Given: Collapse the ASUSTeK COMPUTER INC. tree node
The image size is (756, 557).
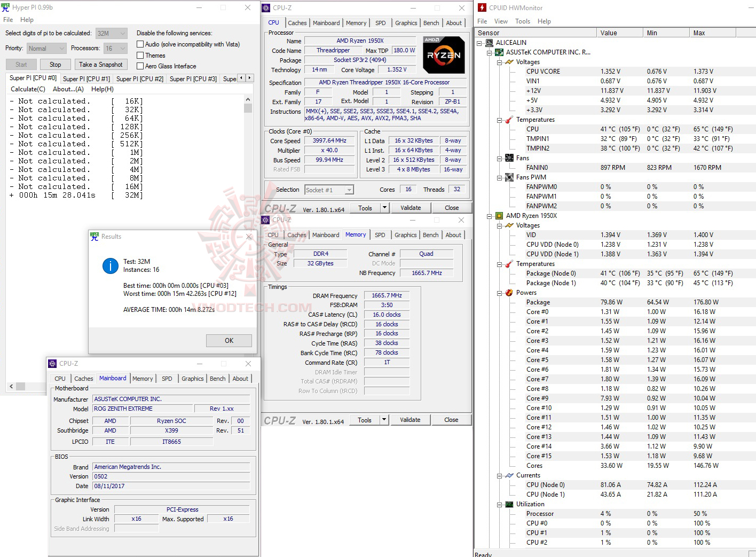Looking at the screenshot, I should (x=489, y=52).
